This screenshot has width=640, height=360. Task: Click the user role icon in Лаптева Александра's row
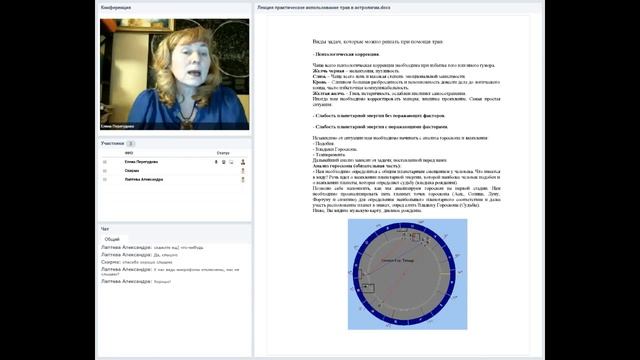click(243, 179)
